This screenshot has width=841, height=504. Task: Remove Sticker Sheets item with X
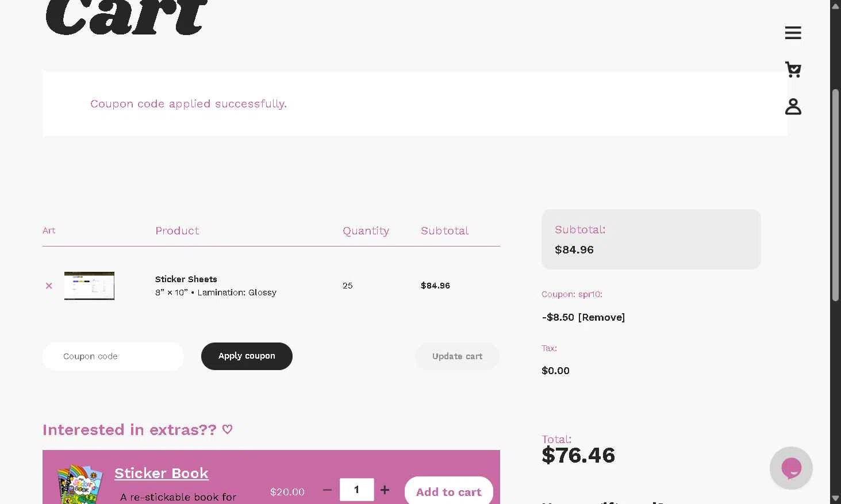pos(49,286)
